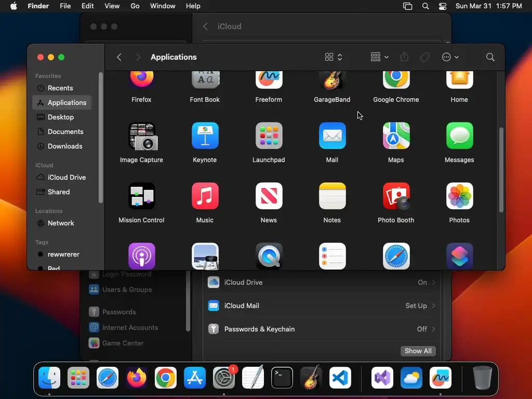Screen dimensions: 532x399
Task: Open the Notes app icon
Action: pyautogui.click(x=332, y=196)
